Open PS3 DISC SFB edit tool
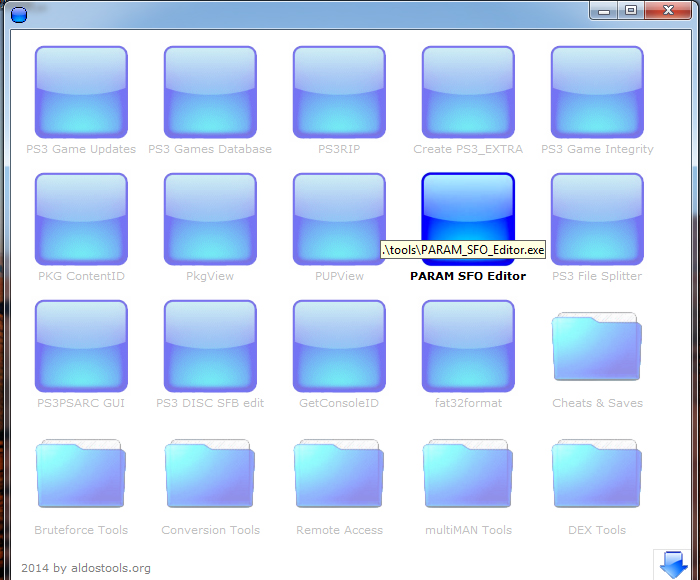Screen dimensions: 700x580 click(210, 346)
